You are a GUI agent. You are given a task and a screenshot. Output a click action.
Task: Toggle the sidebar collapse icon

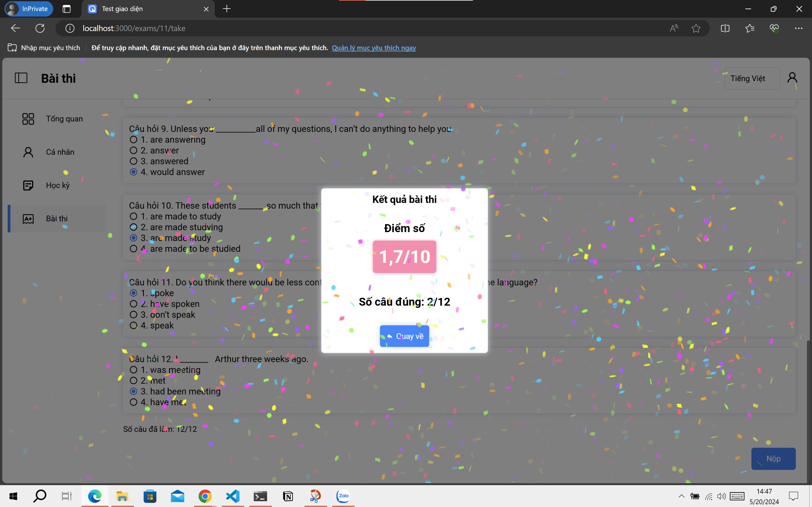pyautogui.click(x=21, y=78)
